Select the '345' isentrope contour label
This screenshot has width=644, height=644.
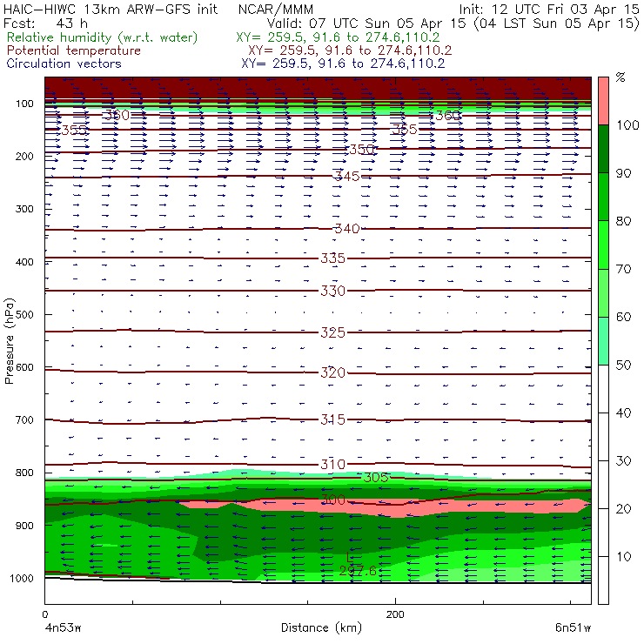click(x=347, y=176)
